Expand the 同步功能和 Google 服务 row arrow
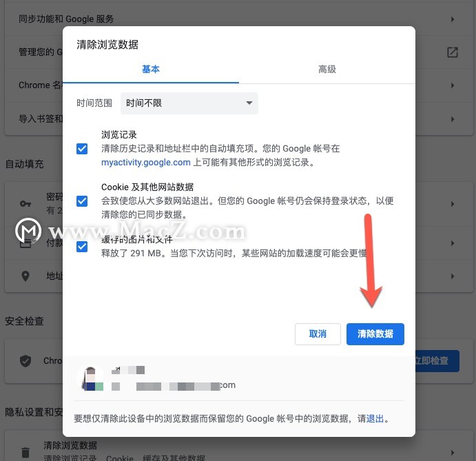 point(453,19)
